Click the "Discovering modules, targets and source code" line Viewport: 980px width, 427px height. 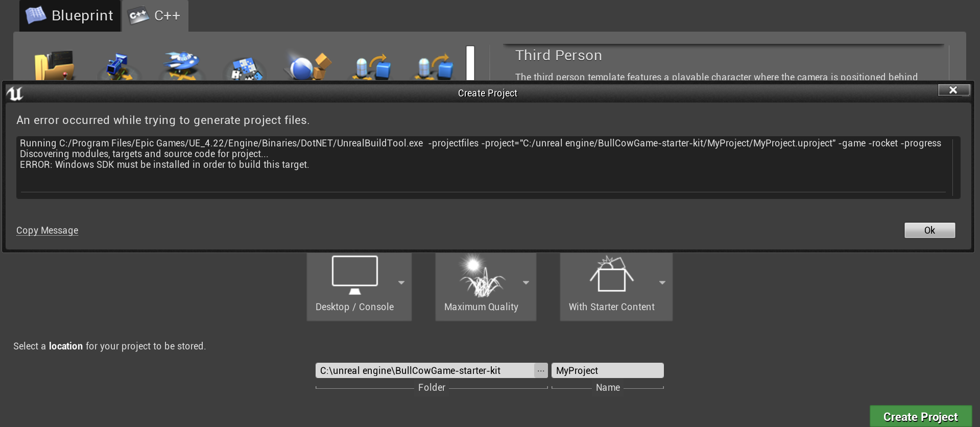click(x=144, y=154)
